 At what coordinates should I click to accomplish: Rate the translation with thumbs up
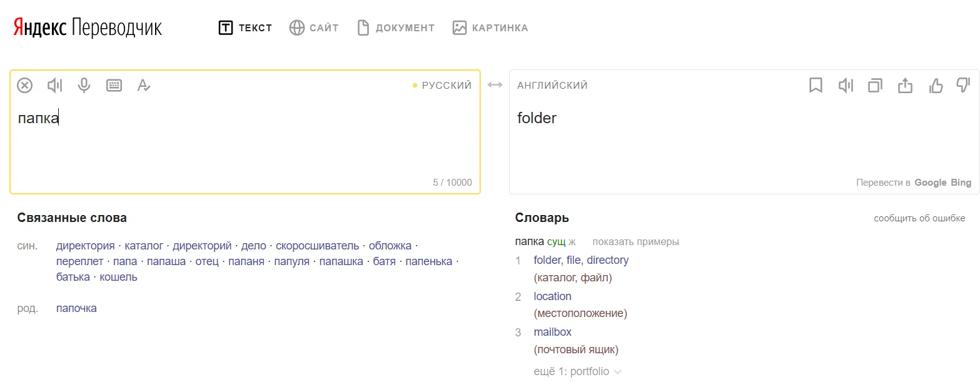935,85
